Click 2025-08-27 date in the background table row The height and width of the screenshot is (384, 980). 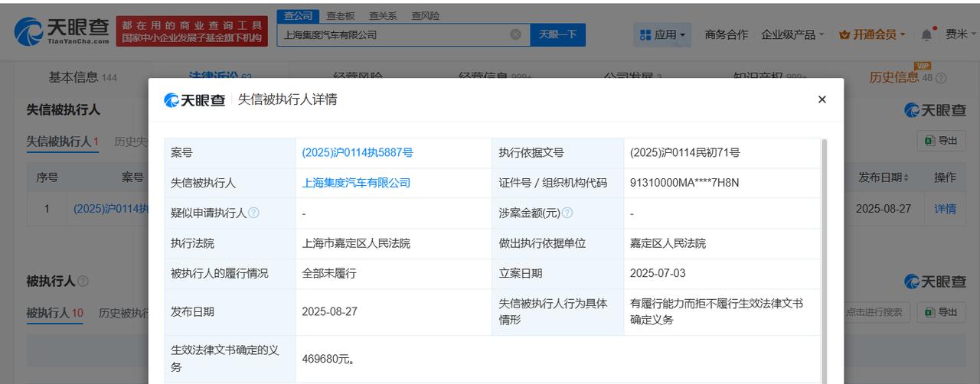coord(884,208)
